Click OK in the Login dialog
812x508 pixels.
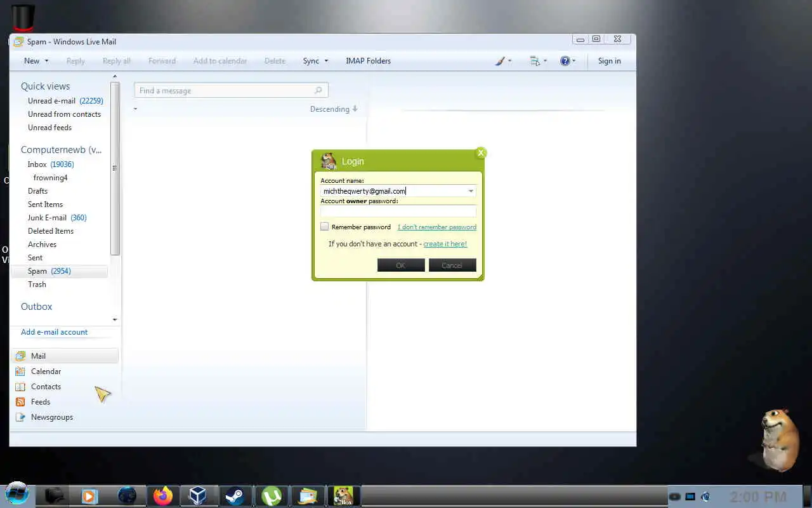click(401, 265)
